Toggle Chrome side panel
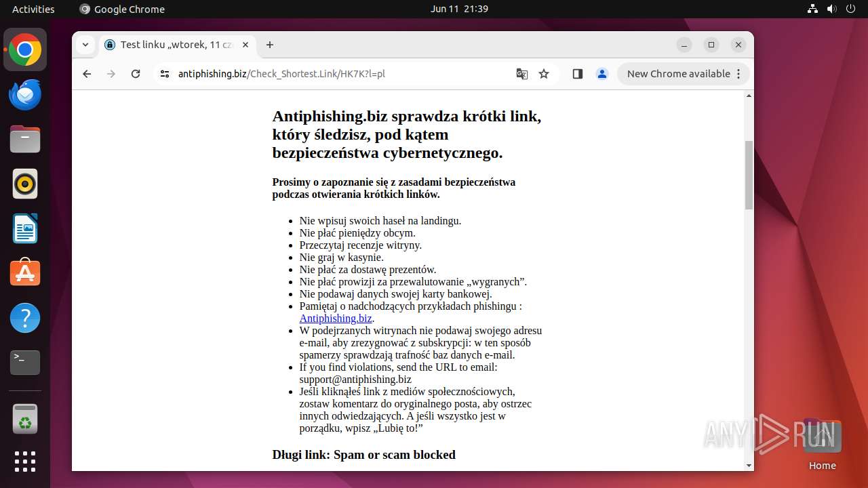This screenshot has height=488, width=868. 578,74
